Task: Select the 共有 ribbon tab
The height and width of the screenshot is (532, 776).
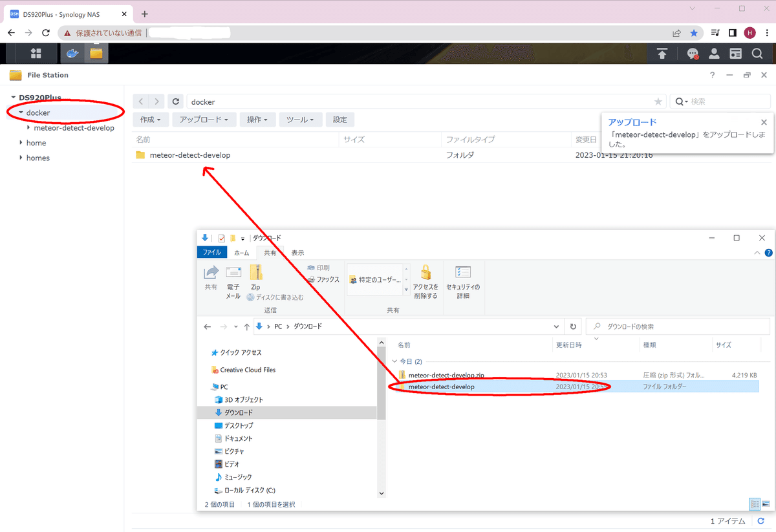Action: [270, 253]
